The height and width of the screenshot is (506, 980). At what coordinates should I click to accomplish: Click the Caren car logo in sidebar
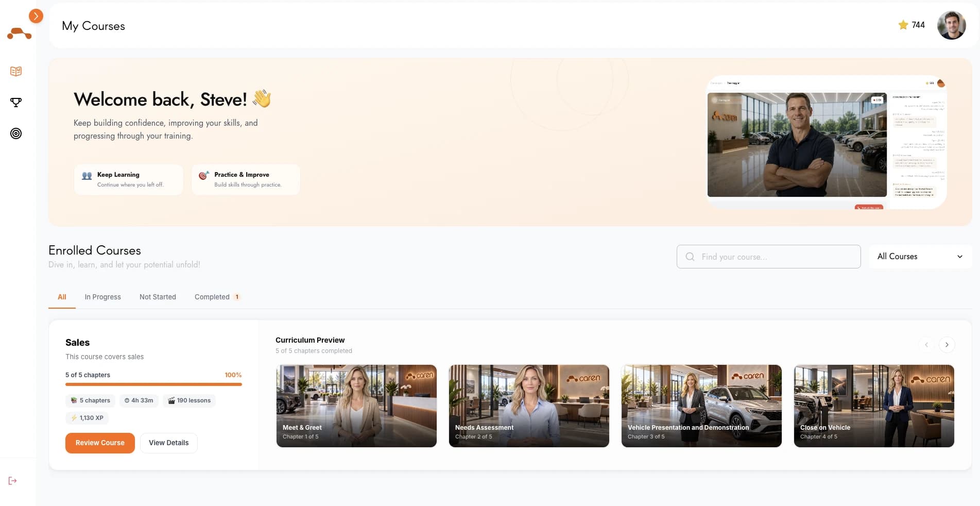pyautogui.click(x=19, y=33)
